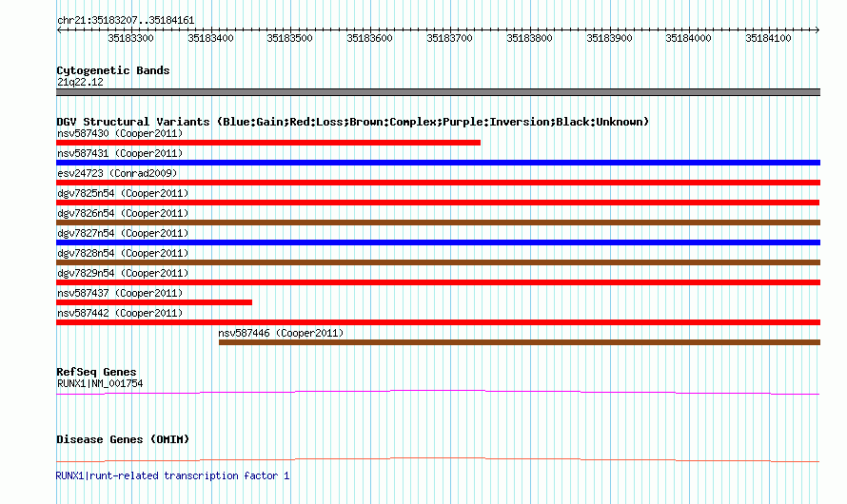The height and width of the screenshot is (504, 847).
Task: Select the red dgv7825n54 variant bar
Action: (x=438, y=203)
